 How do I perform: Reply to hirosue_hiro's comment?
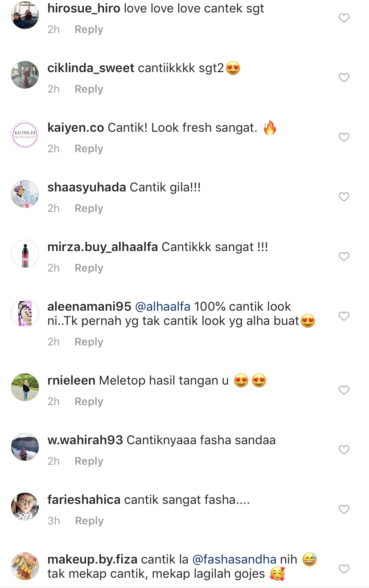[89, 29]
